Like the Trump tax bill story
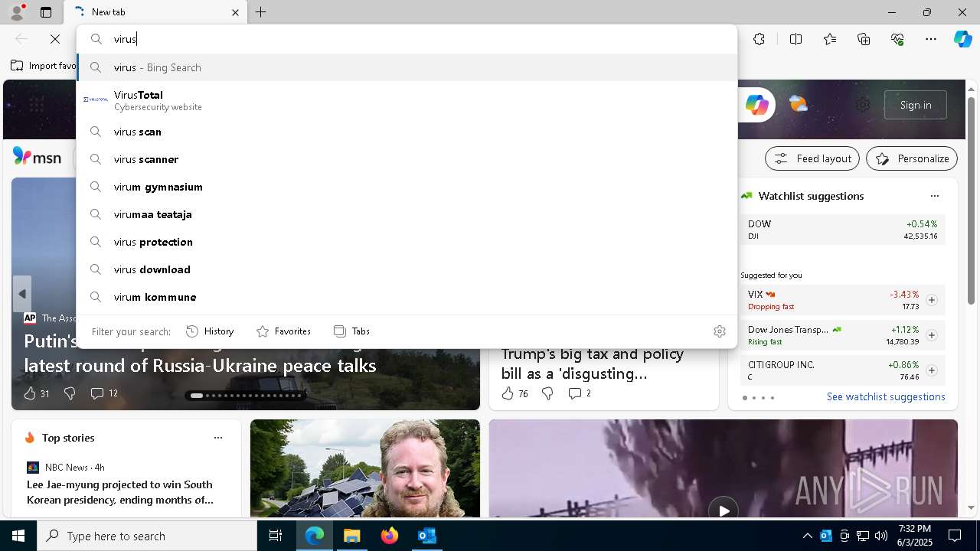The height and width of the screenshot is (551, 980). tap(514, 393)
